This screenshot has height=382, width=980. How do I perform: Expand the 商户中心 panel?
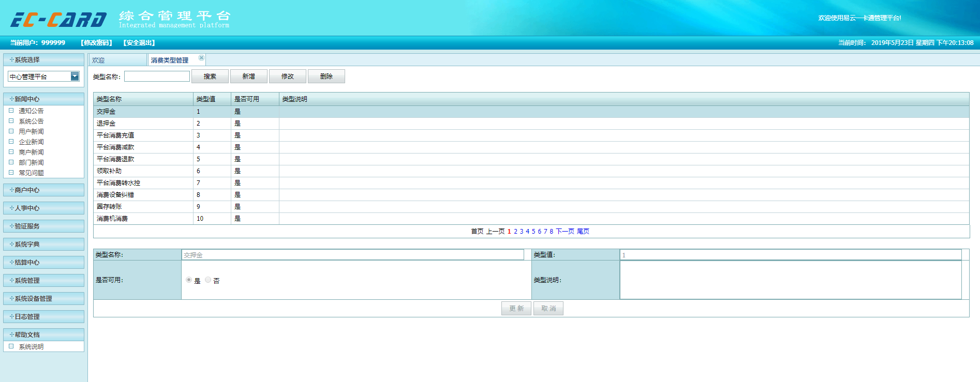[x=43, y=190]
